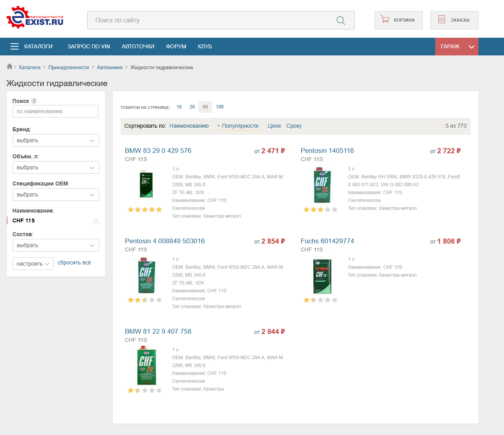
Task: Open the КОРЗИНА button
Action: [399, 20]
